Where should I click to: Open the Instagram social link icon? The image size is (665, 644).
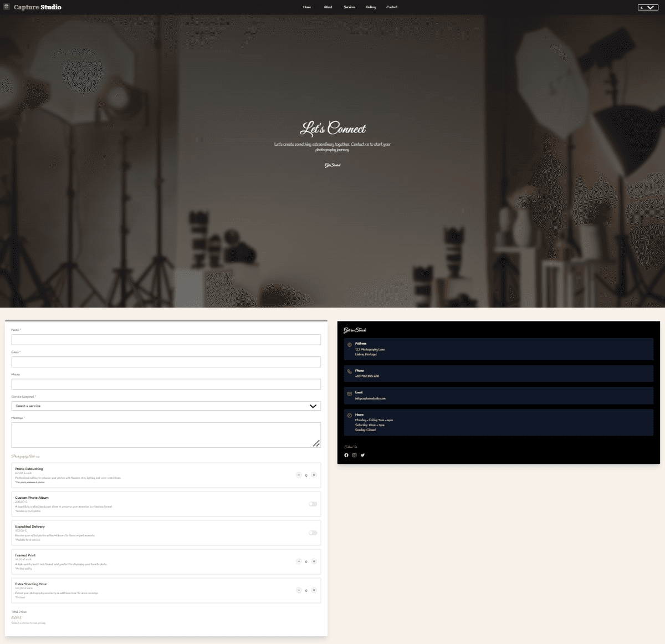tap(355, 455)
